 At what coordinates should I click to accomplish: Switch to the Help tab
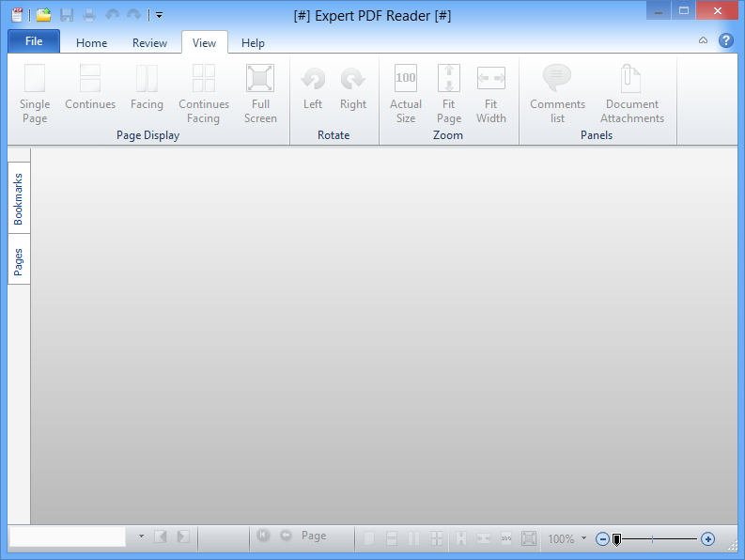253,43
